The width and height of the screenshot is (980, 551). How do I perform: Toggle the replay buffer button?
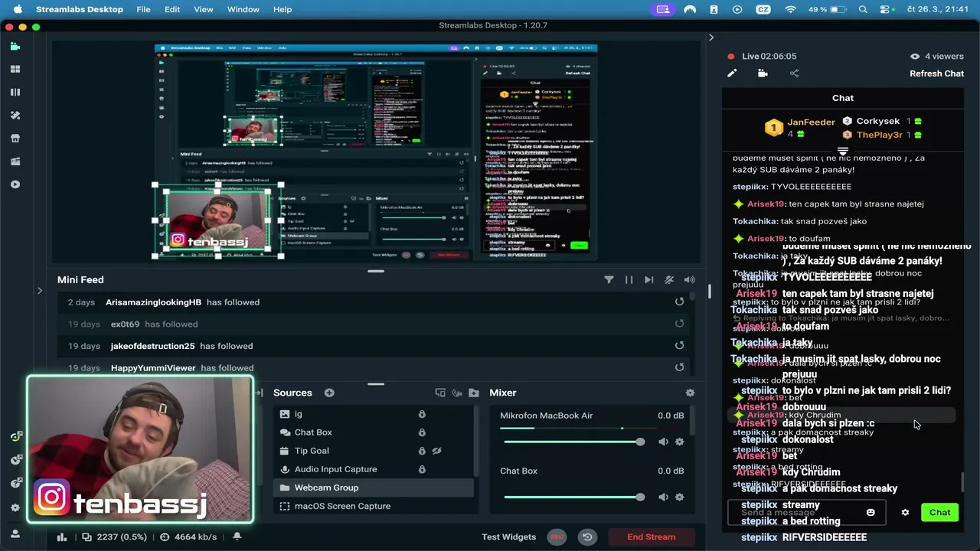587,536
